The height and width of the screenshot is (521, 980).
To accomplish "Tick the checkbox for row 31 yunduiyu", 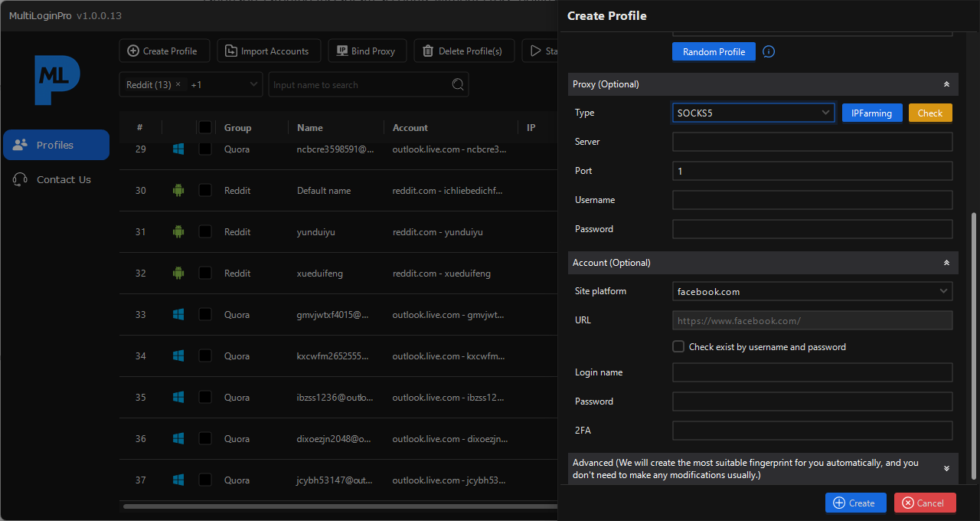I will point(205,232).
